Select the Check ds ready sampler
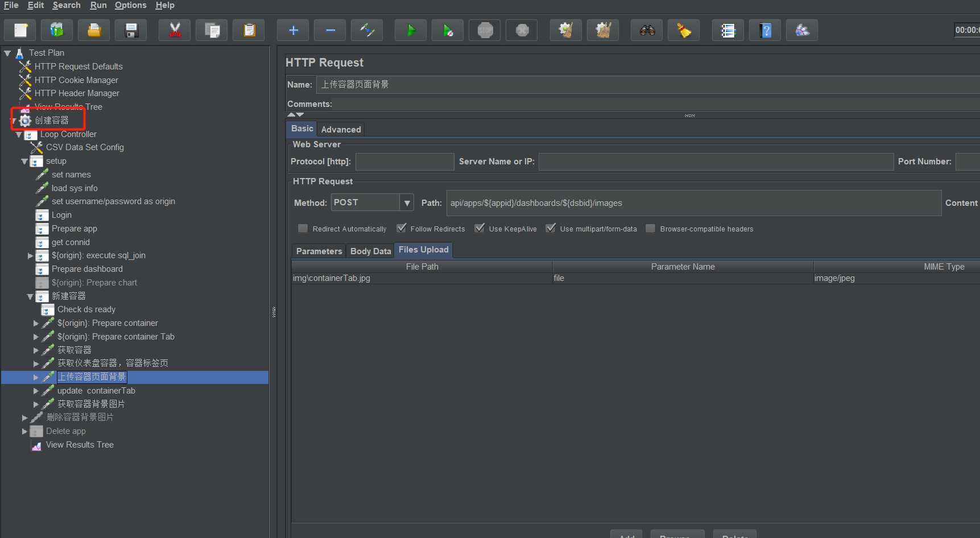This screenshot has height=538, width=980. 79,309
